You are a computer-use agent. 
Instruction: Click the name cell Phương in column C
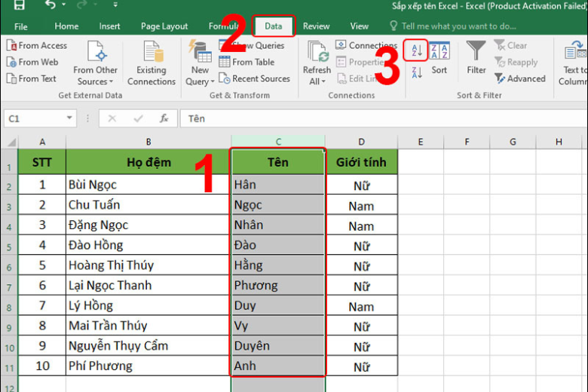[x=278, y=286]
